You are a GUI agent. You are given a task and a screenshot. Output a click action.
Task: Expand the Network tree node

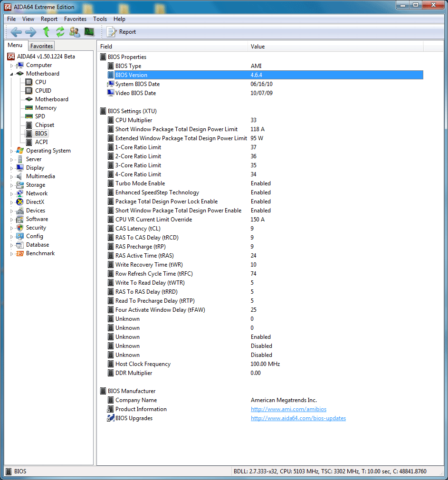[x=11, y=194]
